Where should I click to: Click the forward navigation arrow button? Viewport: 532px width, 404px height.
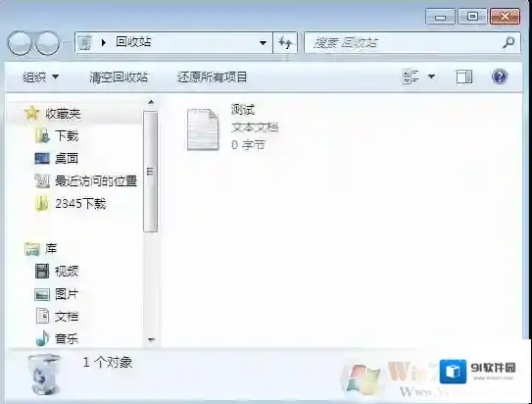click(x=47, y=43)
